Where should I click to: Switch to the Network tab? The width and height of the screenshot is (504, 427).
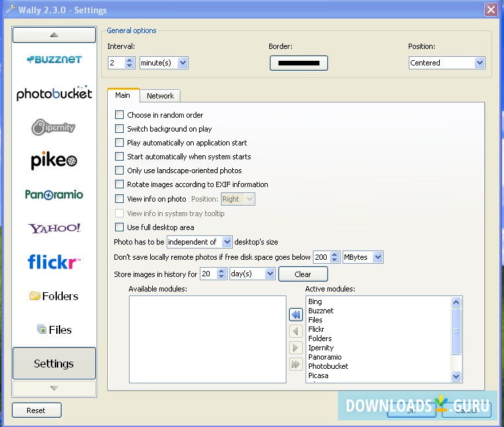pyautogui.click(x=160, y=96)
